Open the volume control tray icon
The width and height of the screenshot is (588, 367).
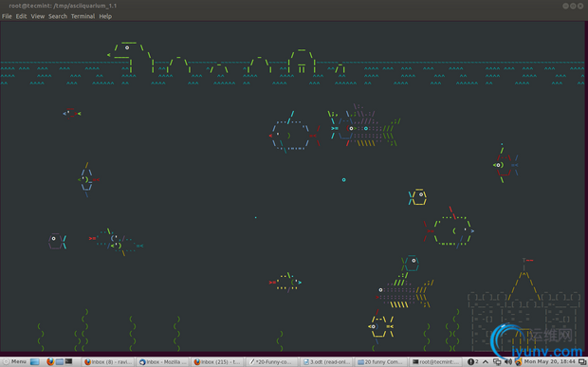pos(507,361)
